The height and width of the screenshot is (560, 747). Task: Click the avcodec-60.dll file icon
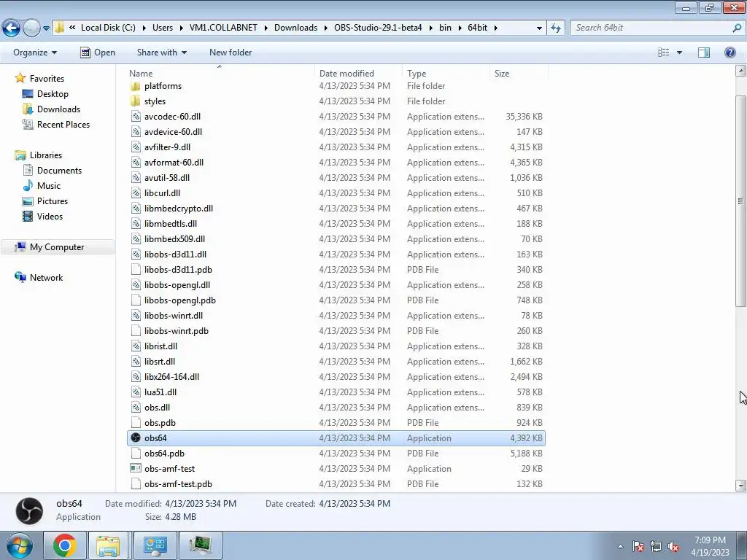(136, 116)
